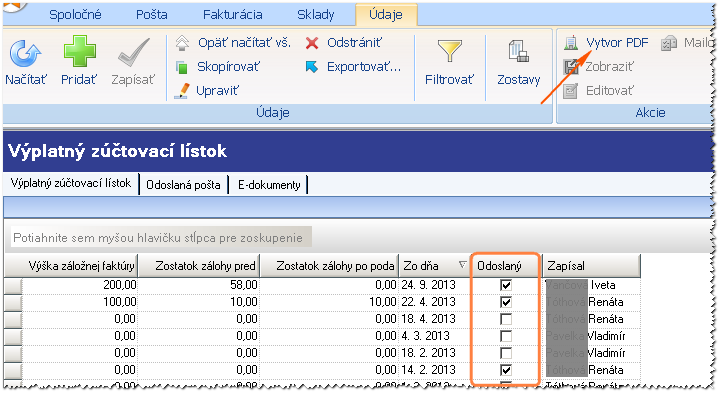Viewport: 725px width, 398px height.
Task: Click Zapísal column header
Action: click(x=590, y=266)
